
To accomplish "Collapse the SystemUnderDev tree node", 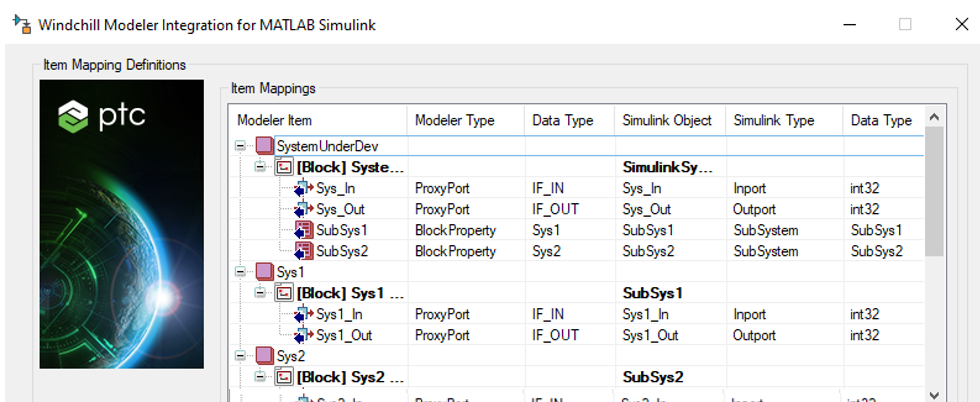I will 240,146.
